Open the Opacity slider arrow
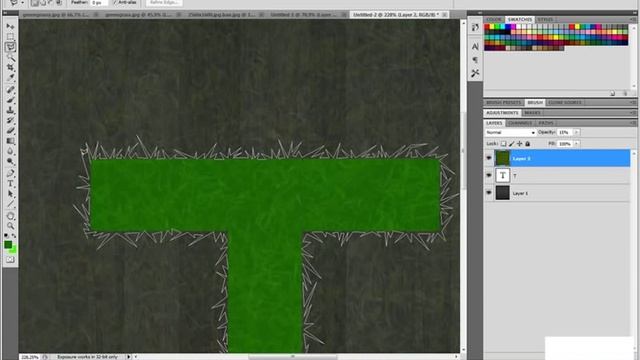 tap(577, 132)
